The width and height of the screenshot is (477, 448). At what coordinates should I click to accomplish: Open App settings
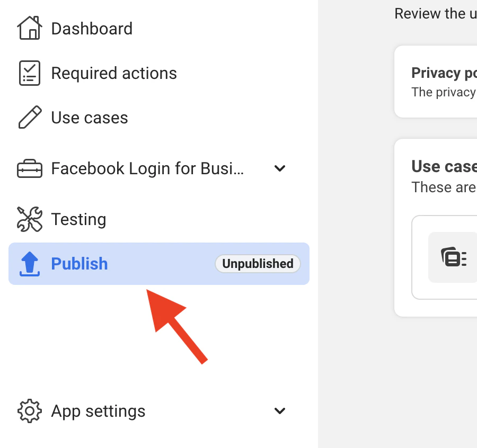(98, 410)
